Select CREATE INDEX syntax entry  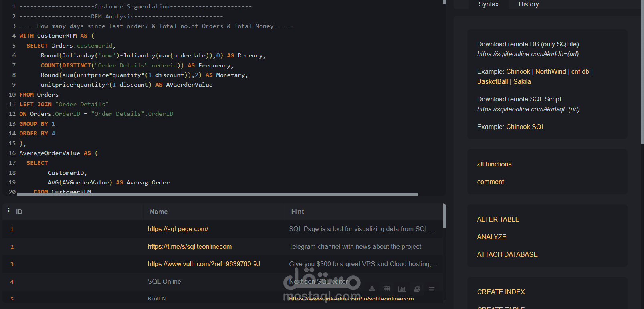[x=501, y=292]
